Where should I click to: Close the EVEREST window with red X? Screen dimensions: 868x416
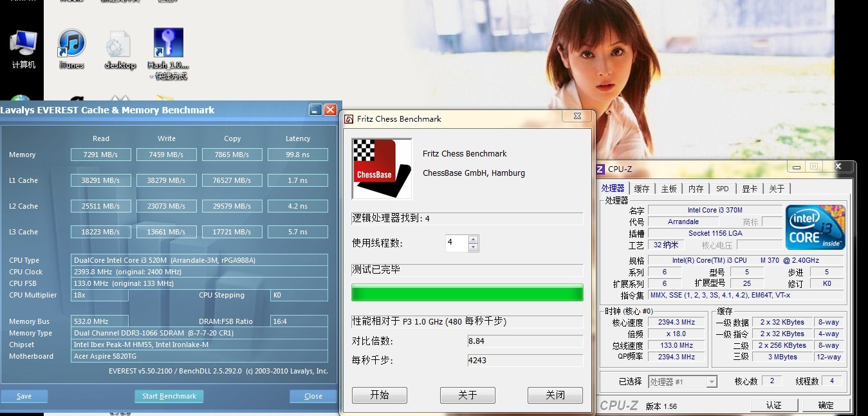pos(330,109)
